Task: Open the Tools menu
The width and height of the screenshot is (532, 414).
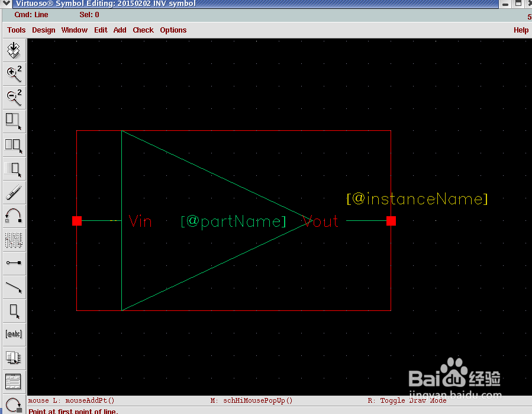Action: [x=17, y=30]
